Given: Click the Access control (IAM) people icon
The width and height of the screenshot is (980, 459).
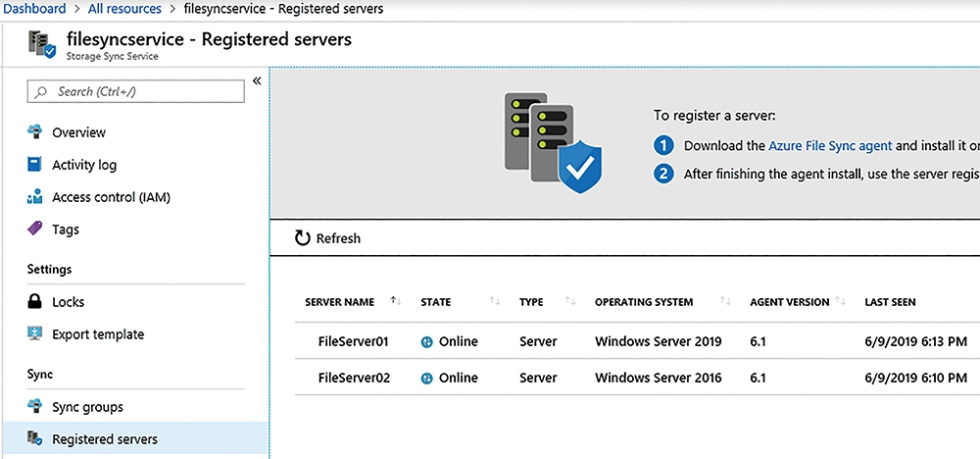Looking at the screenshot, I should 35,197.
